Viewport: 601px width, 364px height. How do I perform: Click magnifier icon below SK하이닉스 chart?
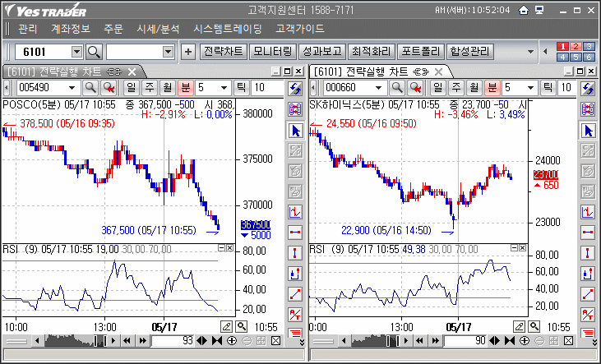(534, 327)
